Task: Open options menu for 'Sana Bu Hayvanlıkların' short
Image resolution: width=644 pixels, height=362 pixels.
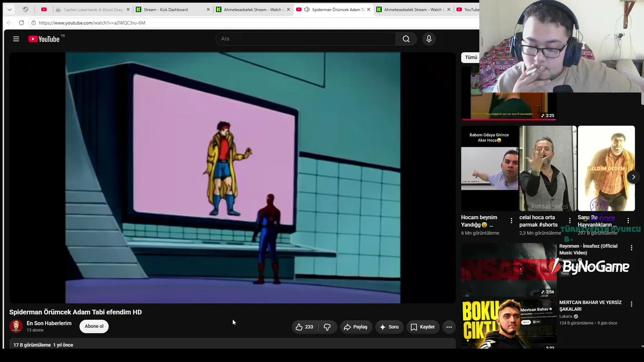Action: point(628,221)
